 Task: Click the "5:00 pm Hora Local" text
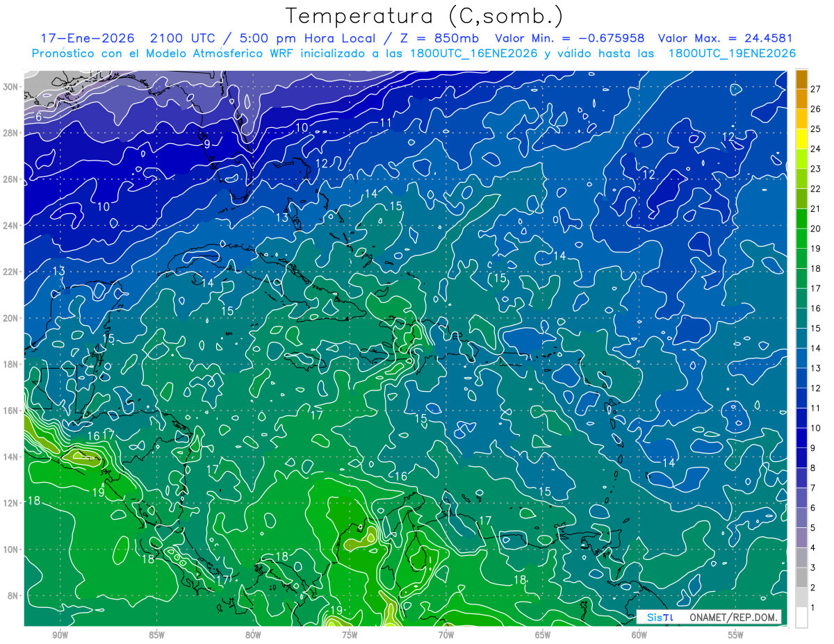click(309, 38)
